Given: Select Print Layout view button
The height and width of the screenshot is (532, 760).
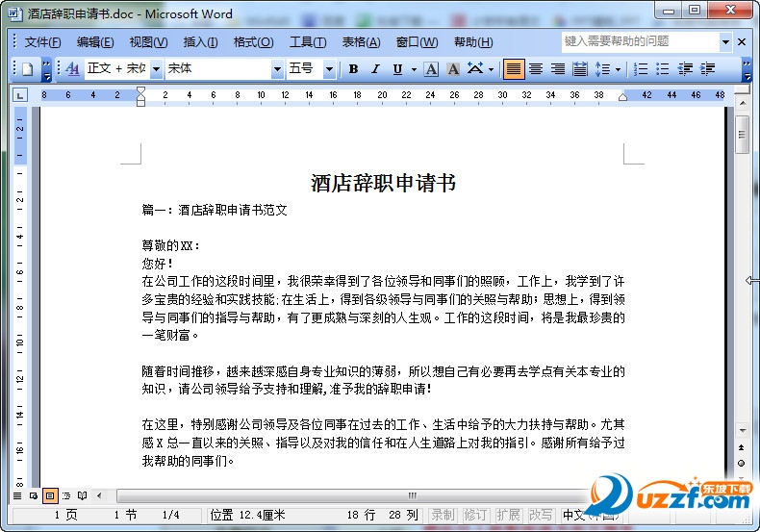Looking at the screenshot, I should click(x=49, y=495).
